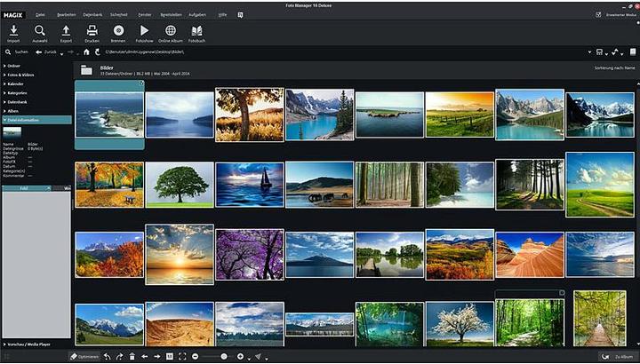Open the Aufgaben menu
Image resolution: width=640 pixels, height=364 pixels.
click(197, 15)
